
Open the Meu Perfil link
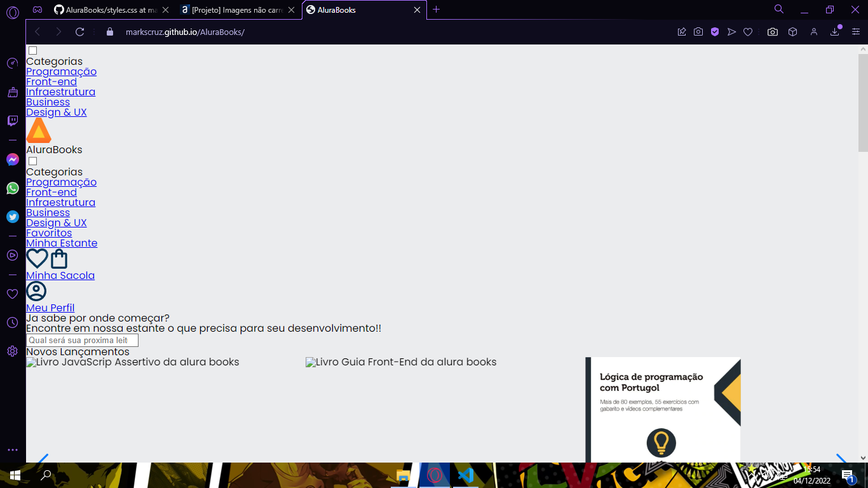50,308
